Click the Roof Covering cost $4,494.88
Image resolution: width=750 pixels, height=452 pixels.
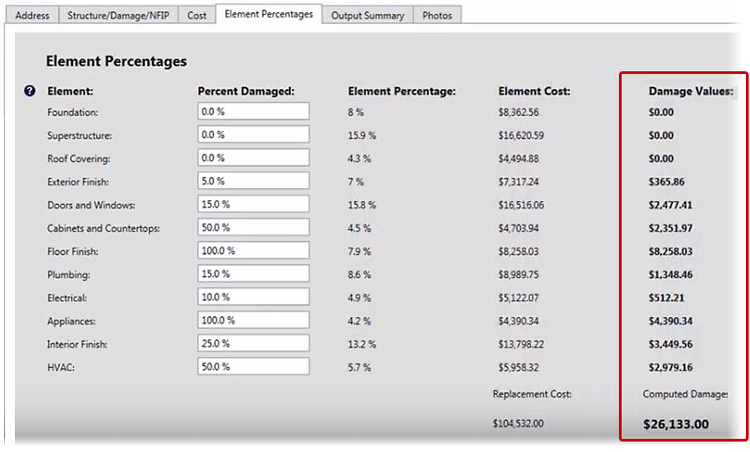pyautogui.click(x=518, y=159)
